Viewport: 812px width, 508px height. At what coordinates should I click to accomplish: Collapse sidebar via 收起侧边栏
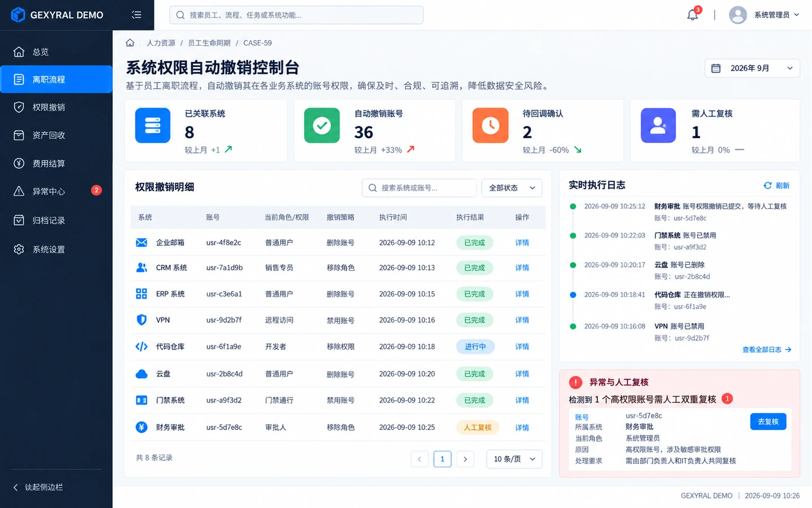[38, 487]
